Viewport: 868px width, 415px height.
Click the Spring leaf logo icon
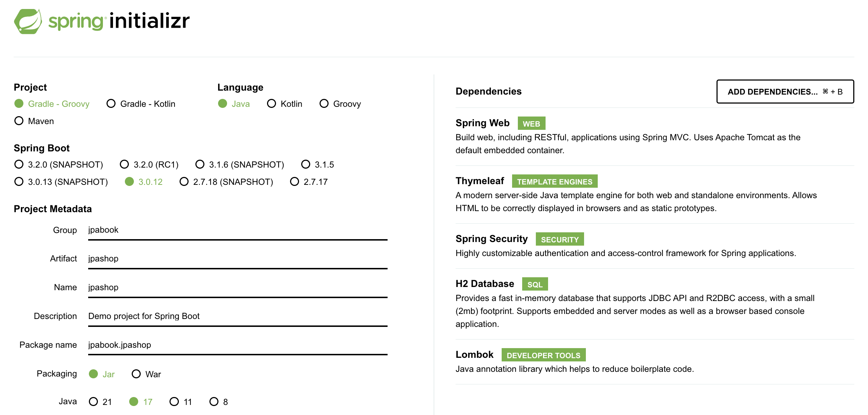(x=28, y=22)
